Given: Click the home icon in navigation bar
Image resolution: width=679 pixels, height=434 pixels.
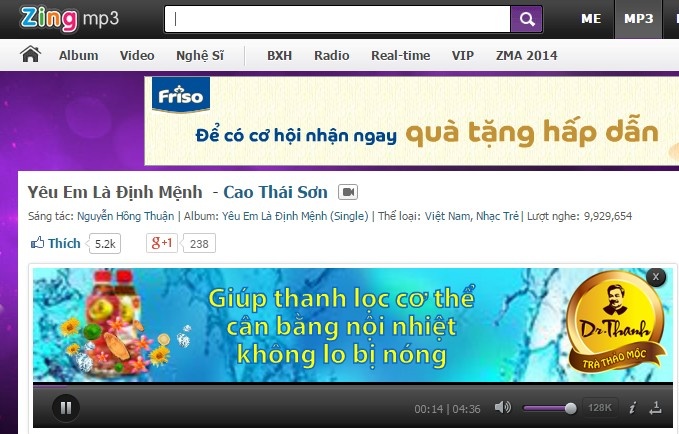Looking at the screenshot, I should pyautogui.click(x=30, y=55).
